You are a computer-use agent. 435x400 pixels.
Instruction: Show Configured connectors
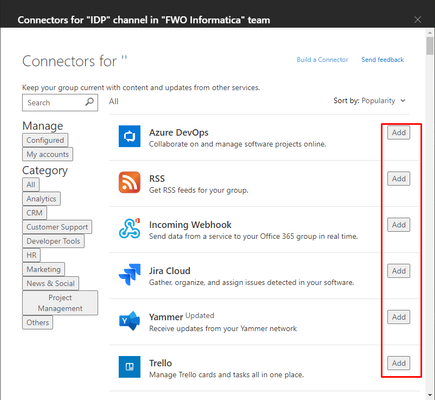45,140
